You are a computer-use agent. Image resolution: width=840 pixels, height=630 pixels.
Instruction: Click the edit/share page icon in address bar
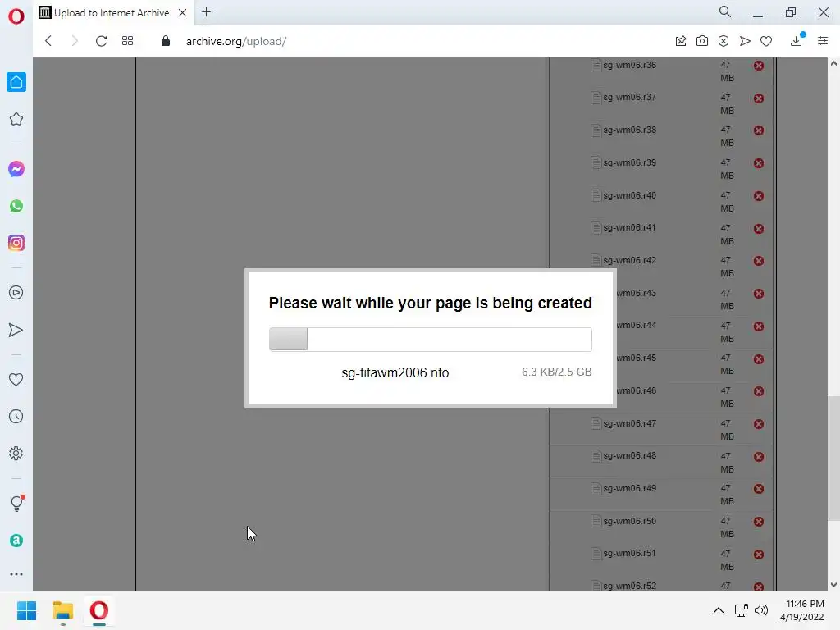(x=681, y=41)
